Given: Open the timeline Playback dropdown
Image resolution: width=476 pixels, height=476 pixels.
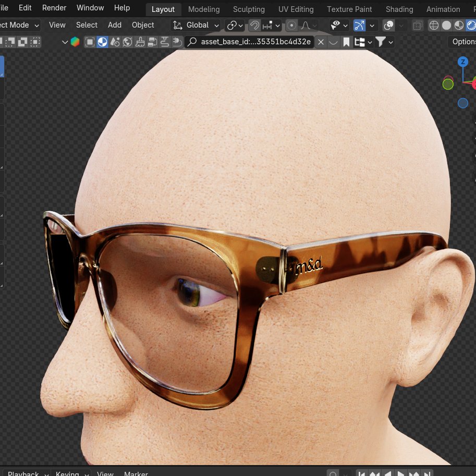Looking at the screenshot, I should [x=27, y=473].
